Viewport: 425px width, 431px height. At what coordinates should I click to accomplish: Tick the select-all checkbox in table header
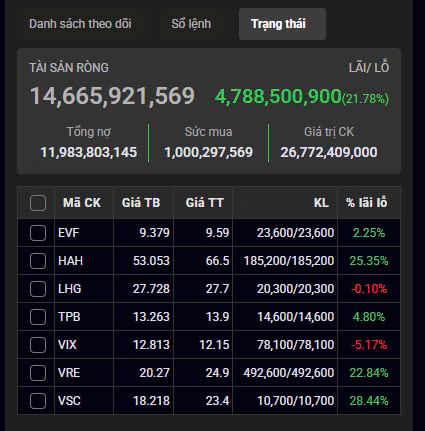click(38, 203)
